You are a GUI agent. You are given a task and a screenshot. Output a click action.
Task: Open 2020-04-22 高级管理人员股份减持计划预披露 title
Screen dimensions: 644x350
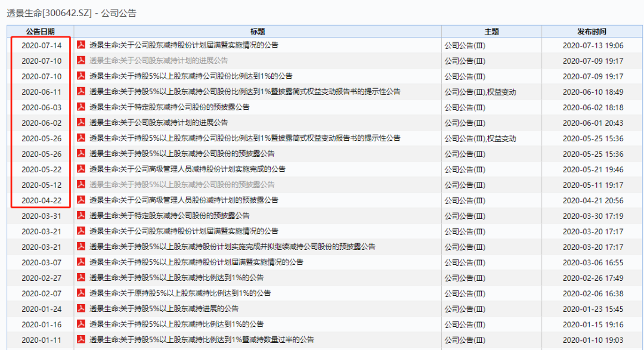184,200
